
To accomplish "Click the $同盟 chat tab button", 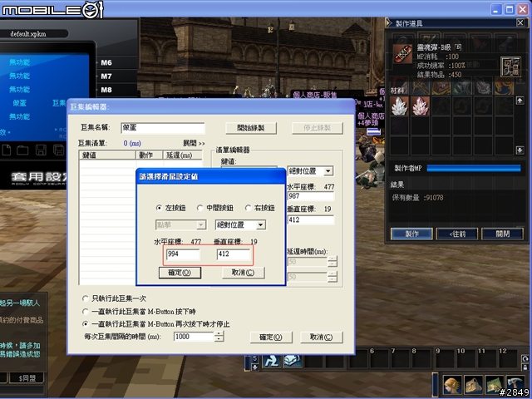I will pyautogui.click(x=27, y=378).
